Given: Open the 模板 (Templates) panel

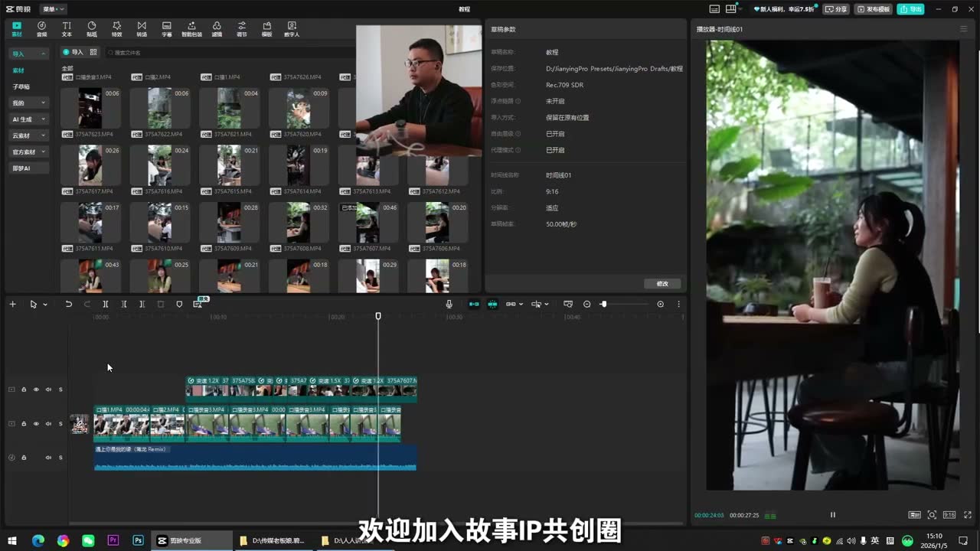Looking at the screenshot, I should click(266, 29).
